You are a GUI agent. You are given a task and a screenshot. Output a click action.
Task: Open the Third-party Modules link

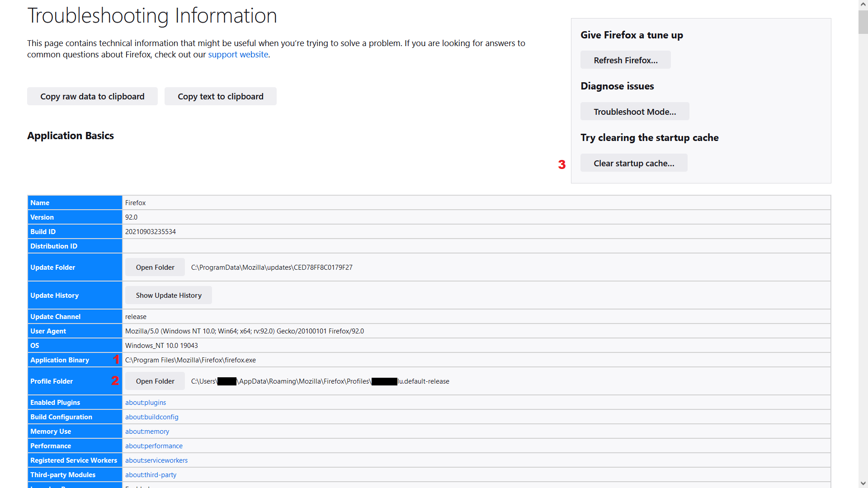tap(151, 474)
